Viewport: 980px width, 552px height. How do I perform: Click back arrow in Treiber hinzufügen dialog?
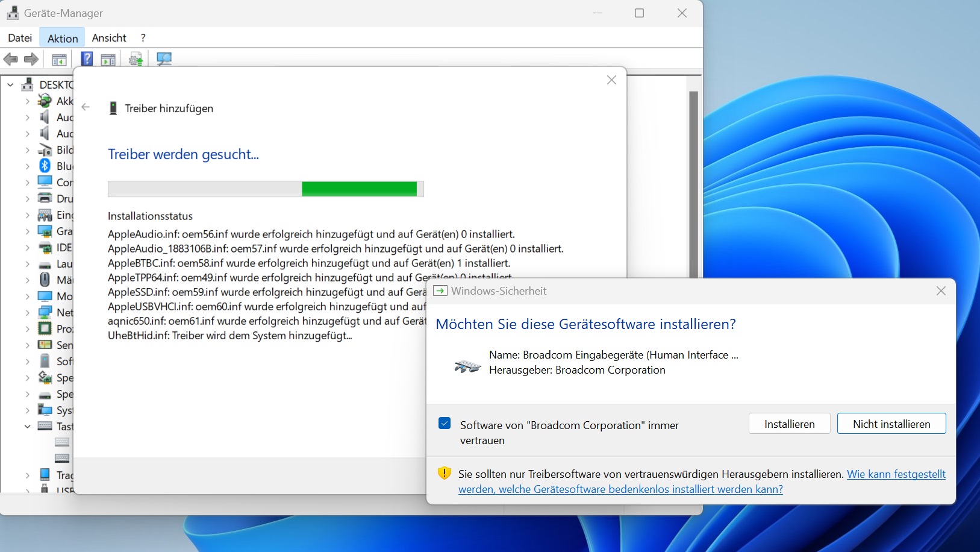point(86,107)
